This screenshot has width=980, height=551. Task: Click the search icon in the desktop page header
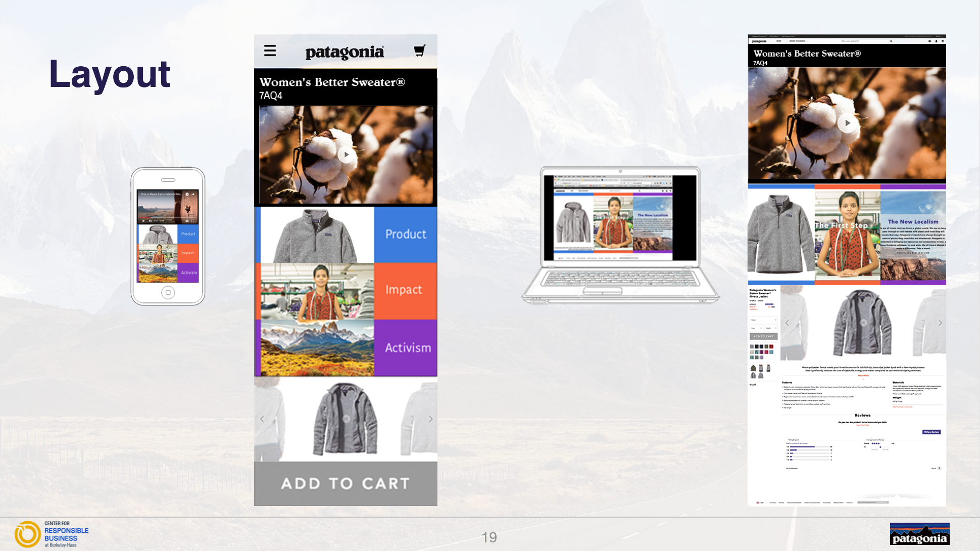click(891, 41)
